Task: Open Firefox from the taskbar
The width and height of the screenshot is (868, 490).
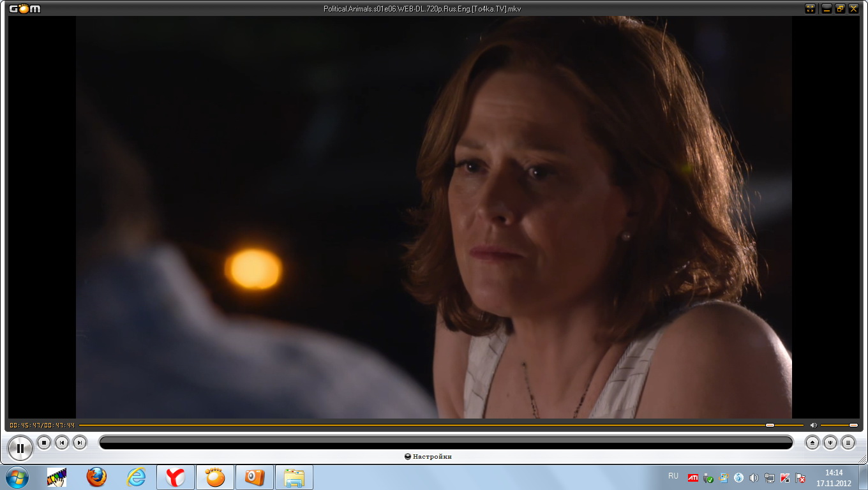Action: coord(96,477)
